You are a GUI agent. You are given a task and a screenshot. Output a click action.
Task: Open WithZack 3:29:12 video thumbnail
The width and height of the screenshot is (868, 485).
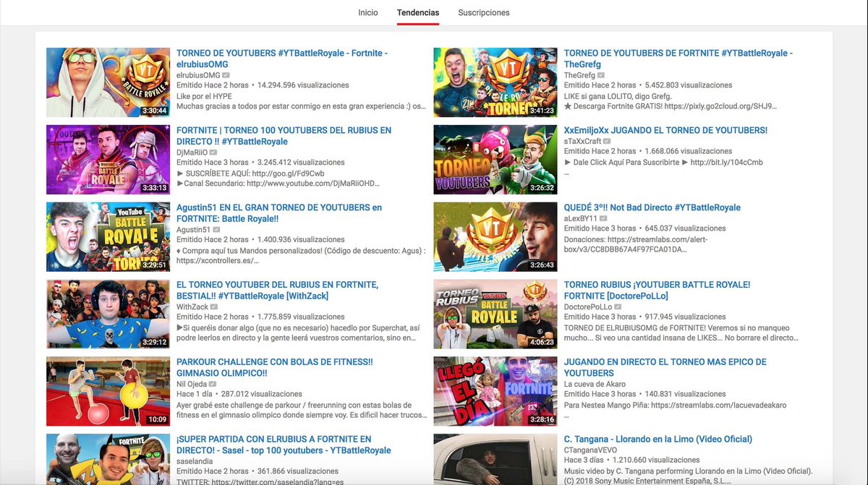click(x=109, y=314)
